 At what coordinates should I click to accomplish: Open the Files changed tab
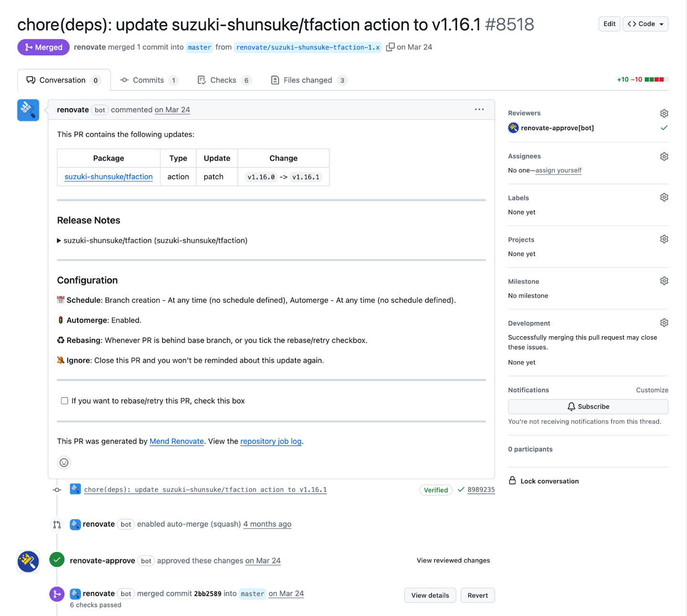[x=308, y=80]
